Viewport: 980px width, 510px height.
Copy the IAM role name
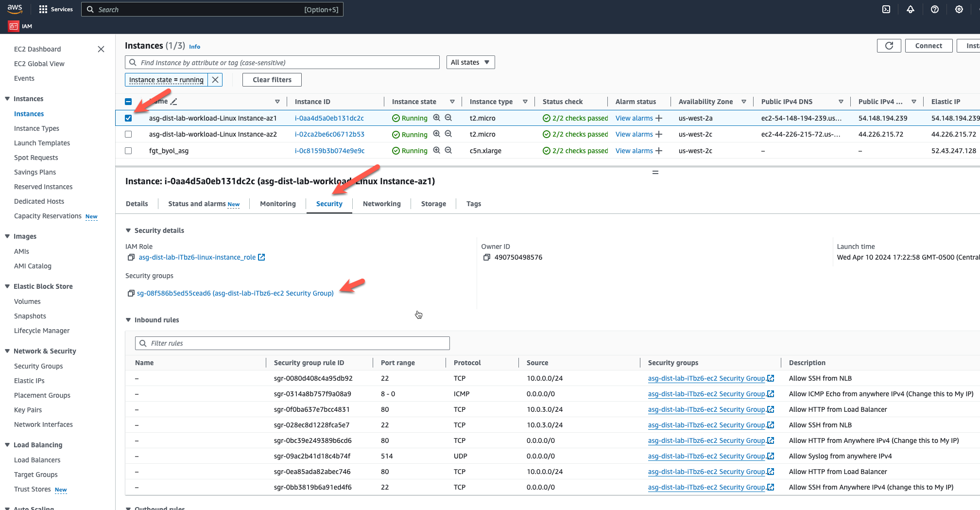click(x=131, y=257)
